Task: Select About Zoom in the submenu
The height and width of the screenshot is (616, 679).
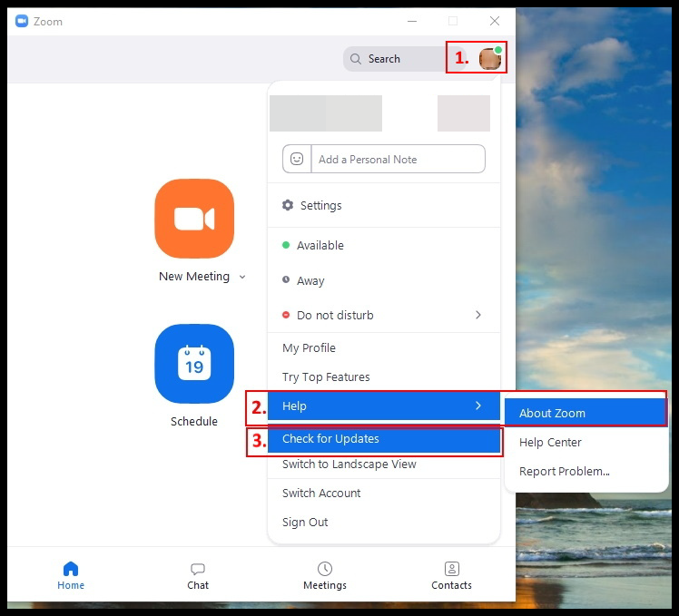Action: click(552, 414)
